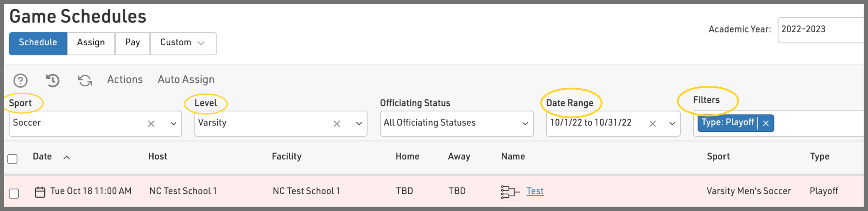Click the Auto Assign button
Image resolution: width=868 pixels, height=211 pixels.
point(186,80)
